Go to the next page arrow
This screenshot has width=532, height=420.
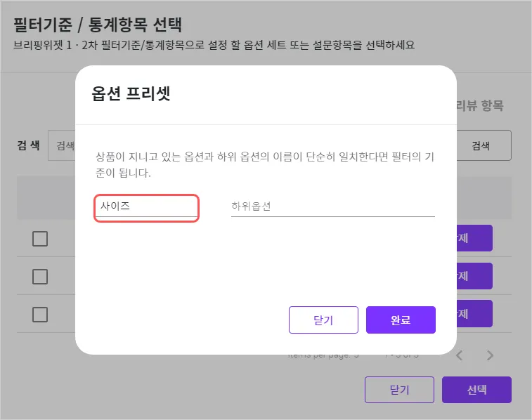pos(491,355)
